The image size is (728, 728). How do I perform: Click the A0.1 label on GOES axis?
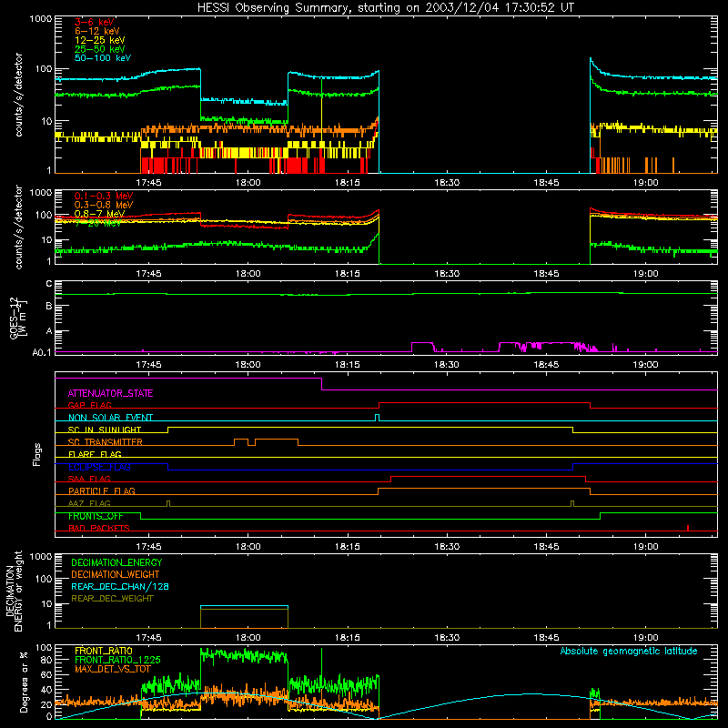click(42, 353)
